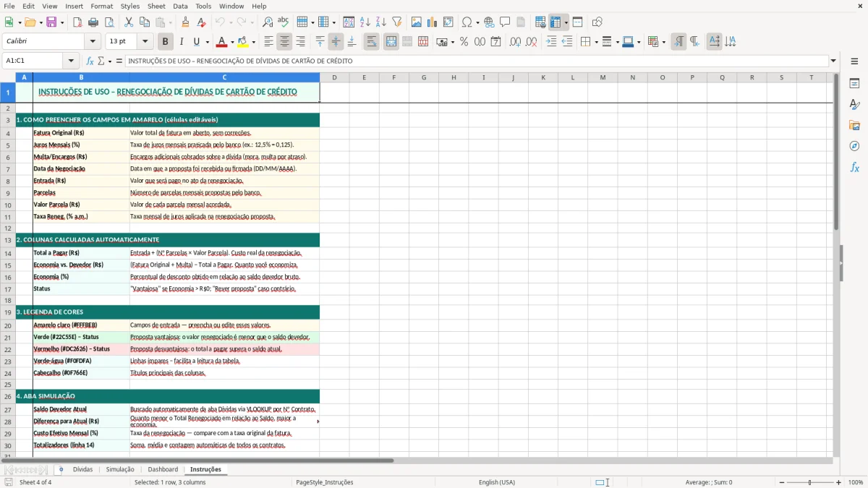This screenshot has width=868, height=488.
Task: Switch to the Dívidas sheet tab
Action: pyautogui.click(x=82, y=469)
